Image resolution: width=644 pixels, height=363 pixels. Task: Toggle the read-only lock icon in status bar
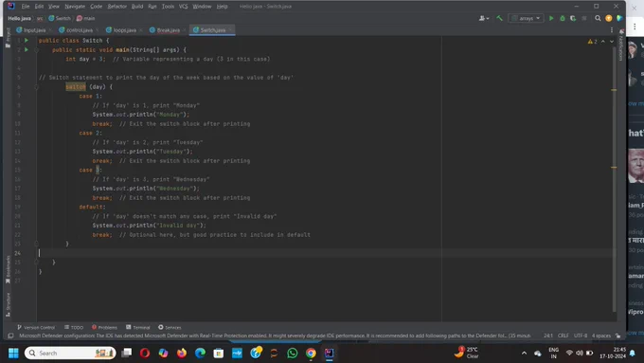[617, 336]
